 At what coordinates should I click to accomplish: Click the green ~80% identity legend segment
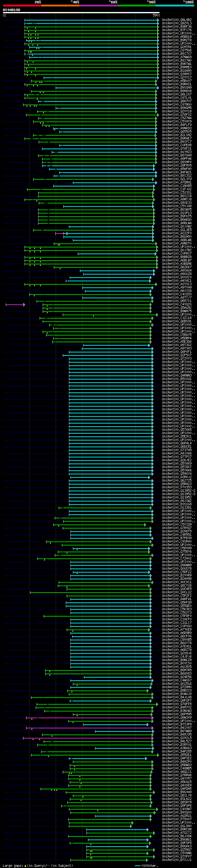coord(137,6)
